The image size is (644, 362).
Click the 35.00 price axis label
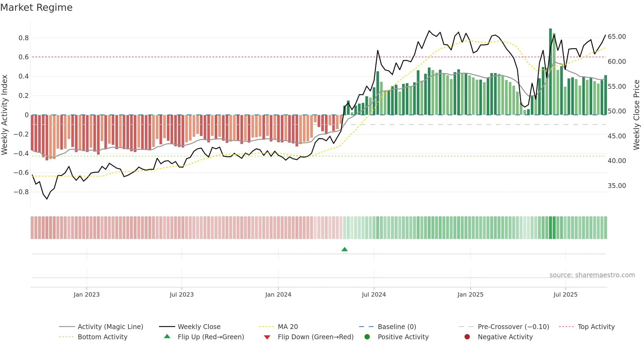tap(617, 186)
